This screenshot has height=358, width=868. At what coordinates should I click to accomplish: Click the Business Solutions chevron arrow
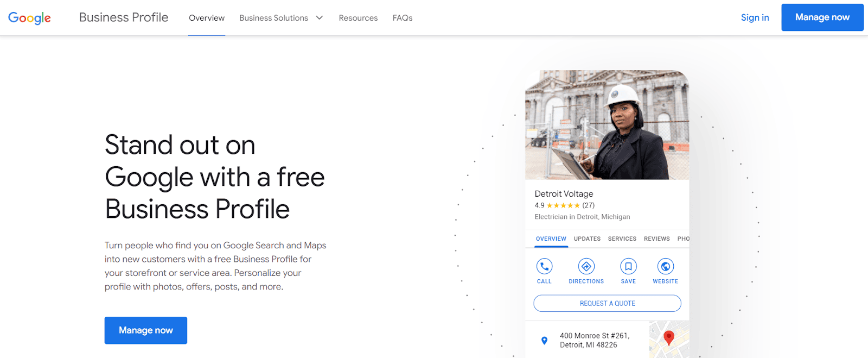tap(320, 18)
